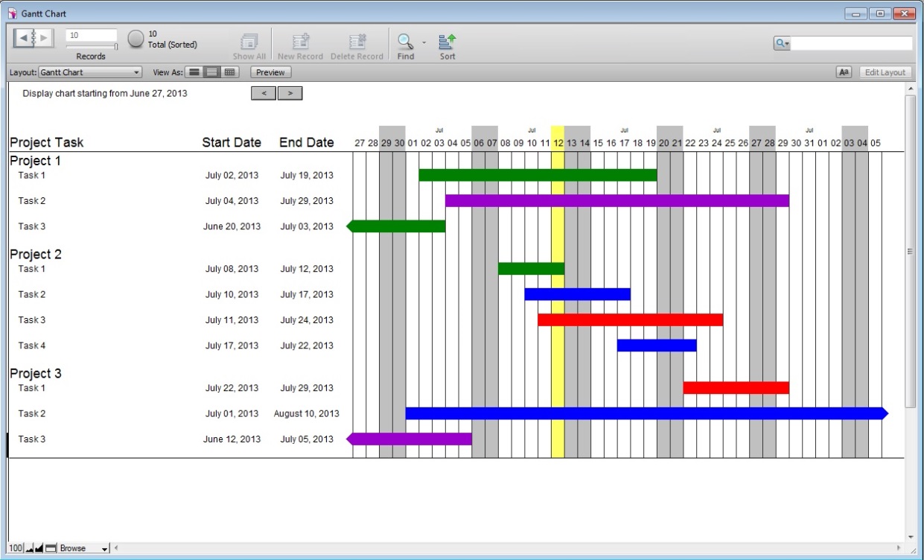The height and width of the screenshot is (560, 924).
Task: Click the record number slider
Action: (91, 46)
